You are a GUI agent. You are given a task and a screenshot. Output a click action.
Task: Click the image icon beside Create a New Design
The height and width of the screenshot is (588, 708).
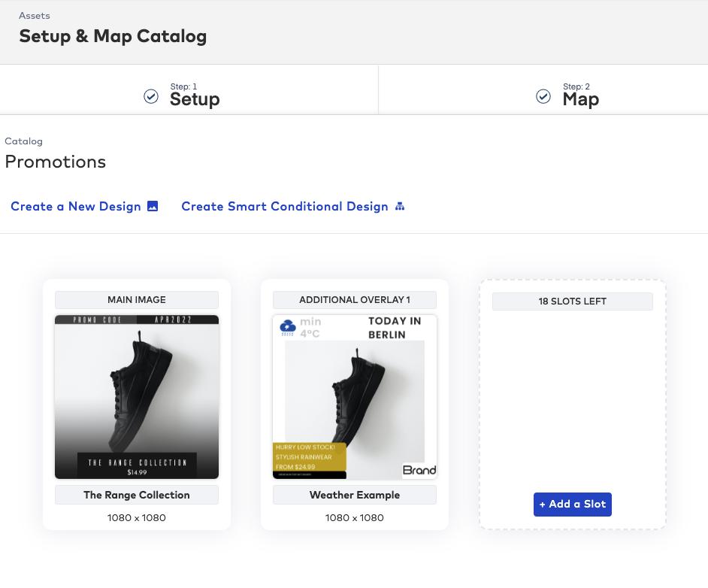(152, 206)
